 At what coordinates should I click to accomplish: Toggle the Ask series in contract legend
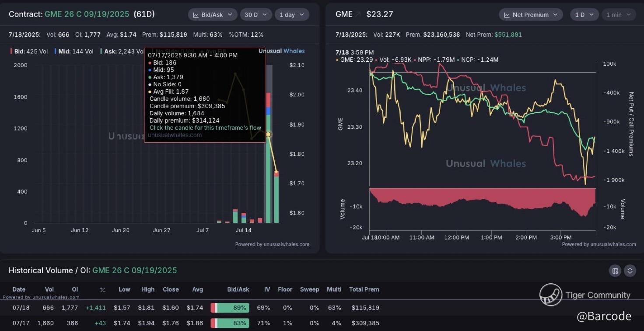point(122,51)
